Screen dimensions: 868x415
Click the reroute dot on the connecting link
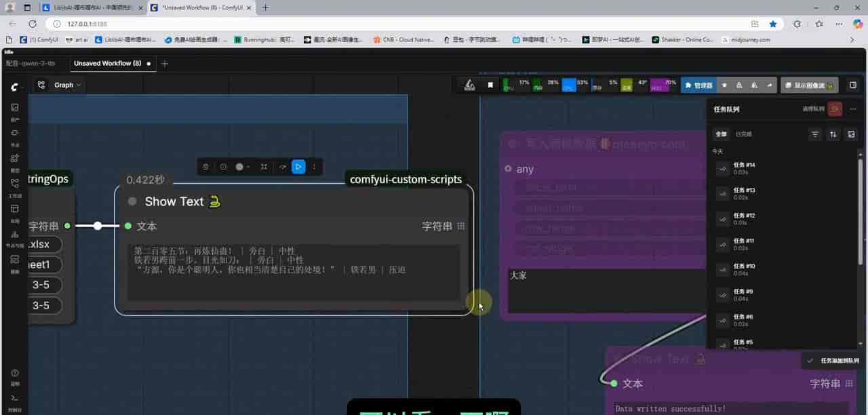(x=98, y=226)
